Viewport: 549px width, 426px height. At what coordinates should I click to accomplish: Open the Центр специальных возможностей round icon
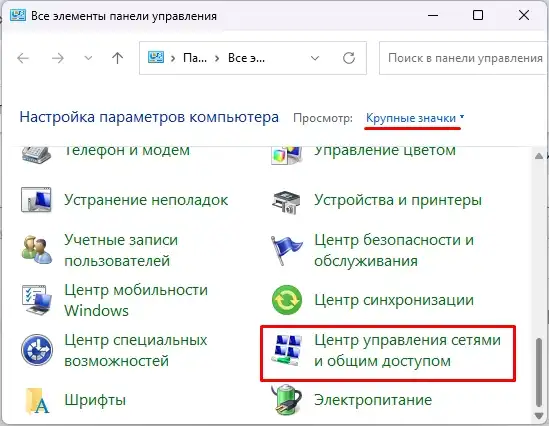[37, 350]
